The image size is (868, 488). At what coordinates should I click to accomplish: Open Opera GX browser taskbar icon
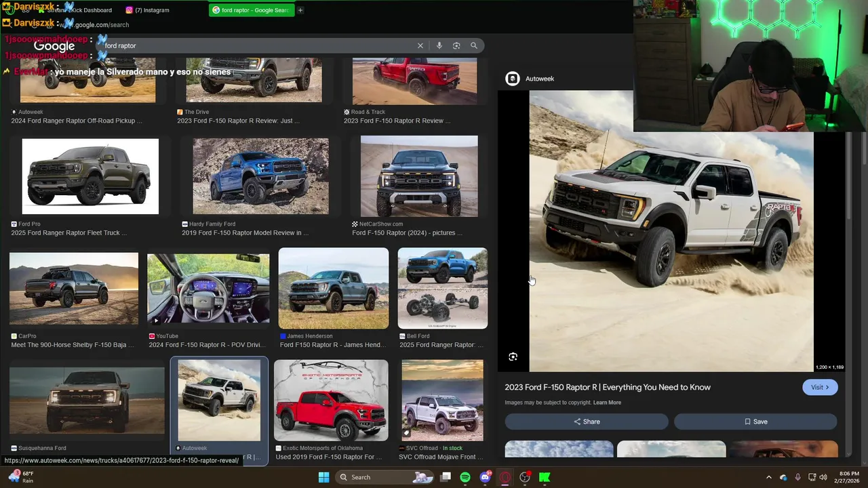click(505, 477)
